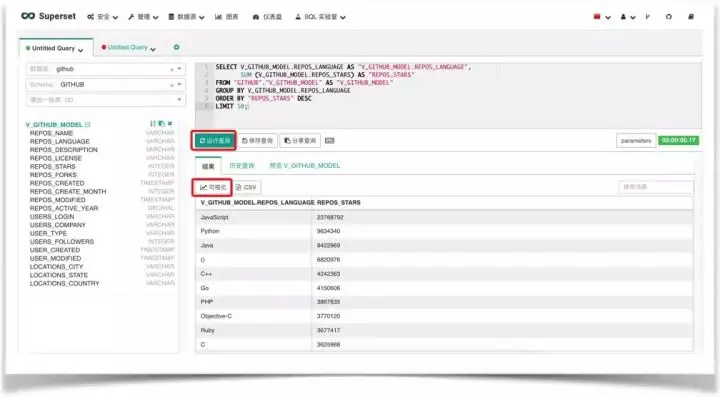Click the REPOS_DESCRIPTION column in sidebar

click(64, 150)
